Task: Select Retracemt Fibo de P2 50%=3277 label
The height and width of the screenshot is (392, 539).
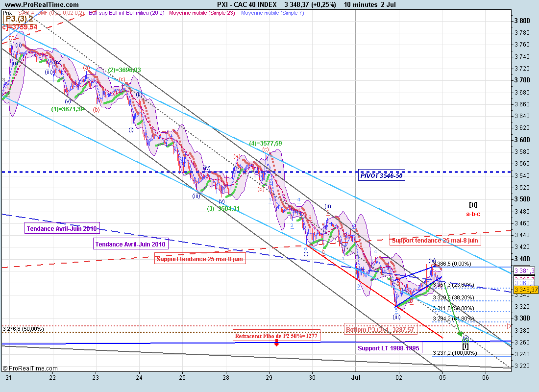Action: (276, 336)
